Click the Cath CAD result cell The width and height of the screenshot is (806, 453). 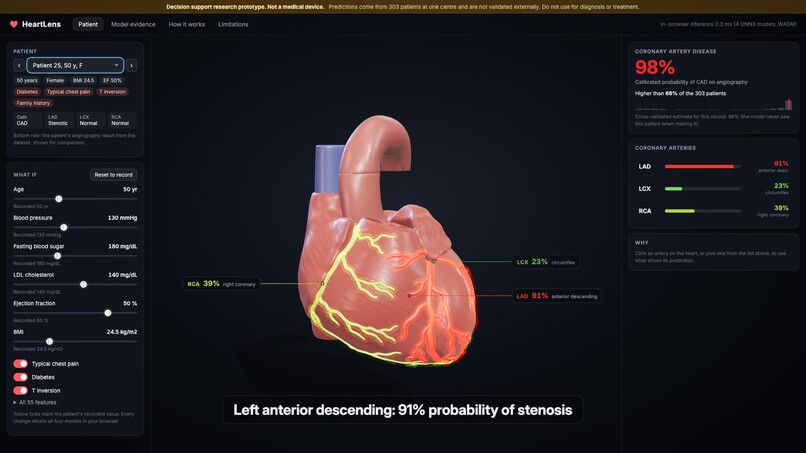pos(27,120)
